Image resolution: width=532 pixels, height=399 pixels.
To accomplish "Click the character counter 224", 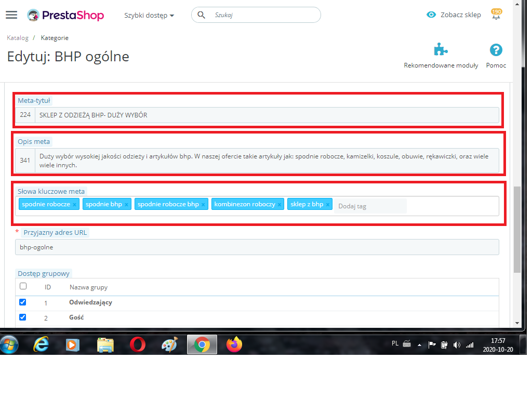I will (25, 115).
